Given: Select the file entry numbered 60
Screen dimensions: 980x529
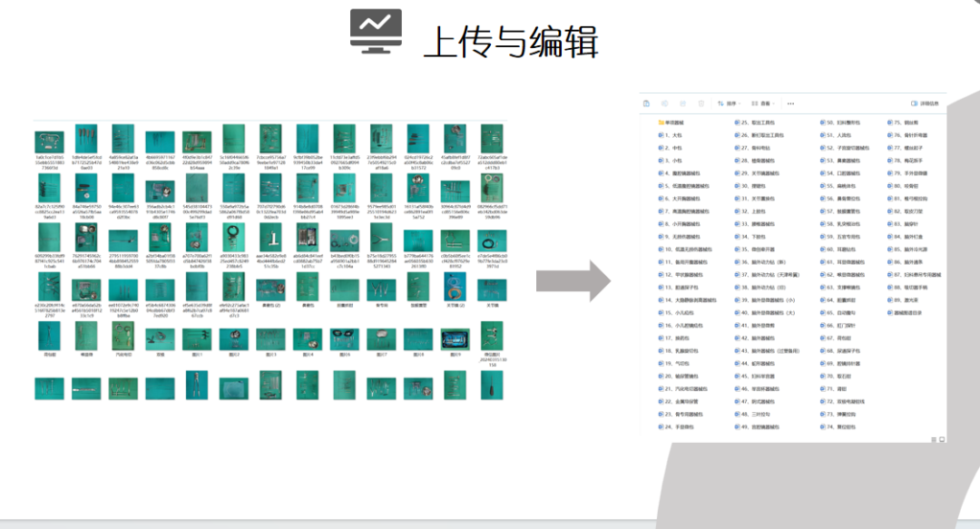Looking at the screenshot, I should point(838,250).
